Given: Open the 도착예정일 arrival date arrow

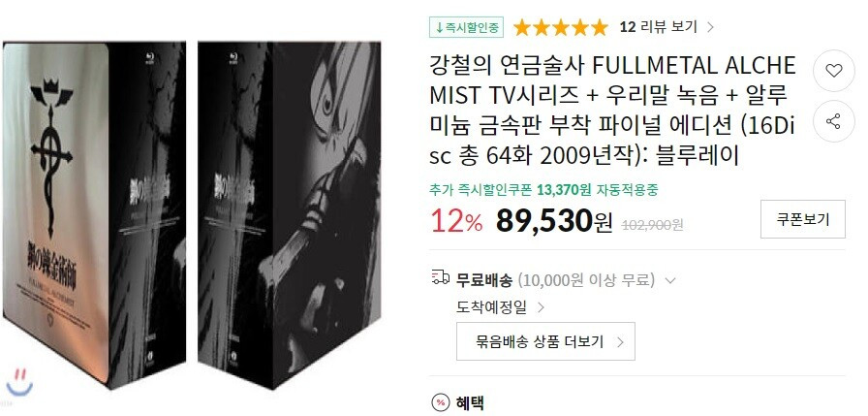Looking at the screenshot, I should pos(542,307).
